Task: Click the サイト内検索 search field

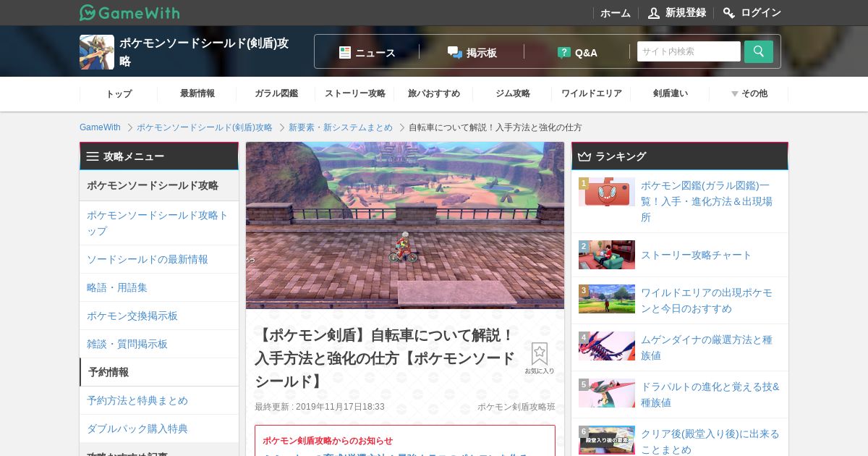Action: pyautogui.click(x=689, y=51)
